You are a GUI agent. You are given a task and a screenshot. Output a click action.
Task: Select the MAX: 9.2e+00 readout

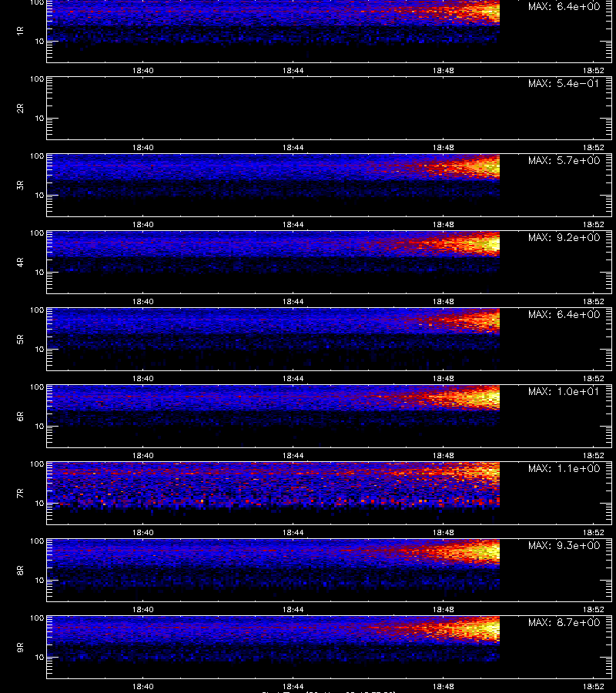(564, 237)
